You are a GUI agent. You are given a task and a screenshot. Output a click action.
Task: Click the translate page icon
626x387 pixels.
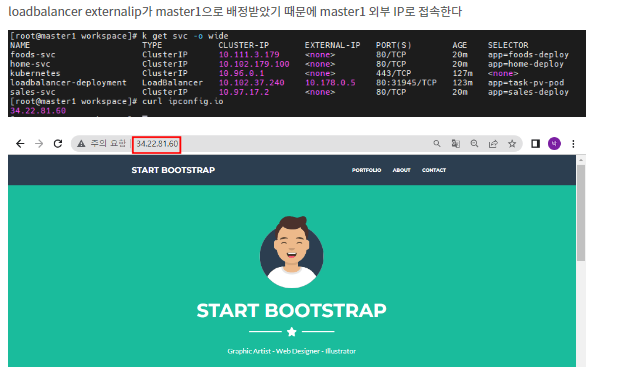(x=456, y=144)
